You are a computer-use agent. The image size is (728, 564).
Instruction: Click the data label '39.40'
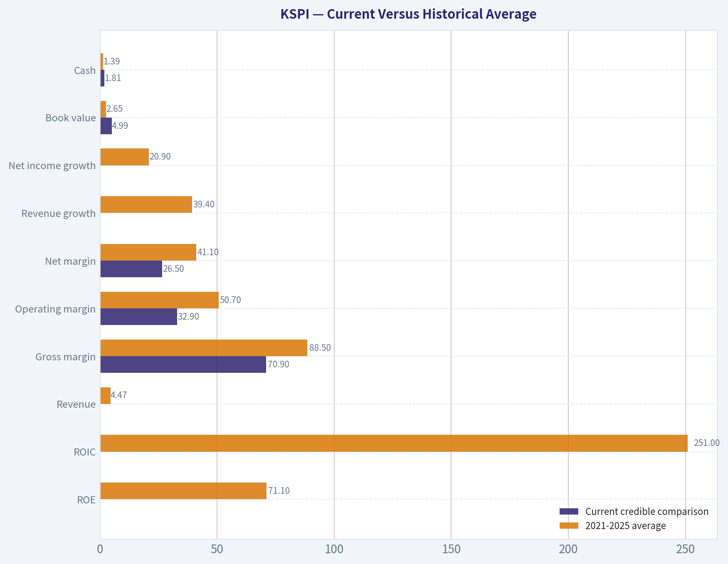click(204, 204)
